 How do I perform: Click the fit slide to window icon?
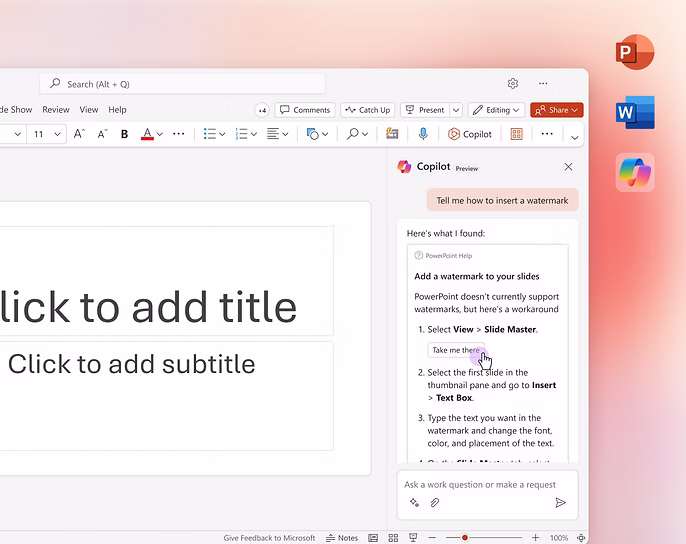click(581, 538)
